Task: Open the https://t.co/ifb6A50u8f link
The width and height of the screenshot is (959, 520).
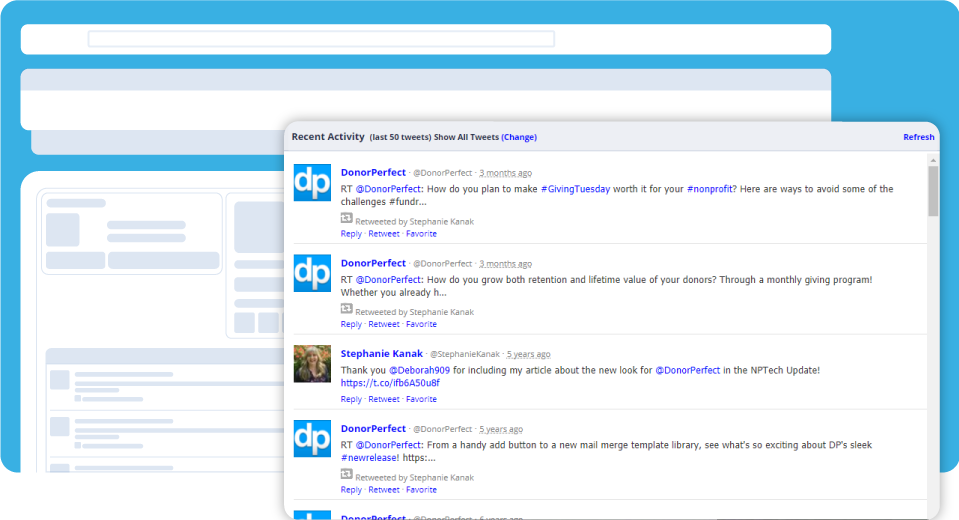Action: click(x=390, y=383)
